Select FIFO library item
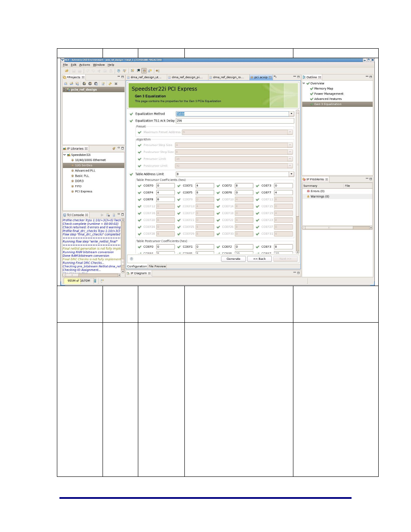Viewport: 411px width, 532px height. (78, 186)
